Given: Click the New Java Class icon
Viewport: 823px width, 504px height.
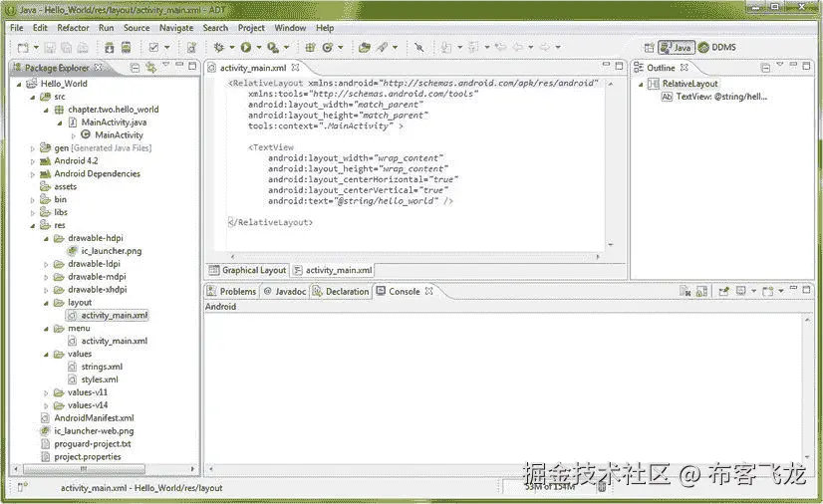Looking at the screenshot, I should point(328,48).
